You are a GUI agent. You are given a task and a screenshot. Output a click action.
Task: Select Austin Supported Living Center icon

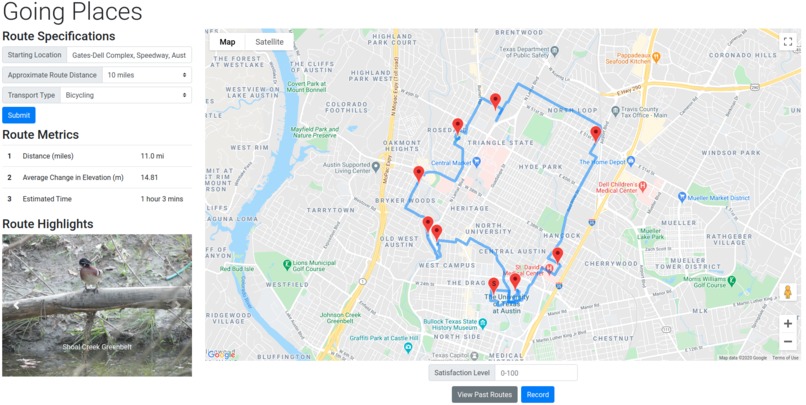(x=376, y=167)
